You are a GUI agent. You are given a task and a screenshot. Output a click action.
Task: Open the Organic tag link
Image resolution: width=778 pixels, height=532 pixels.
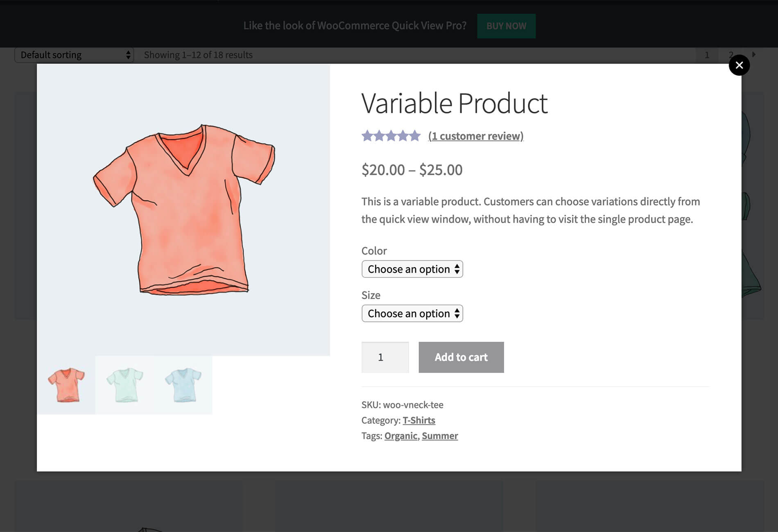tap(401, 436)
